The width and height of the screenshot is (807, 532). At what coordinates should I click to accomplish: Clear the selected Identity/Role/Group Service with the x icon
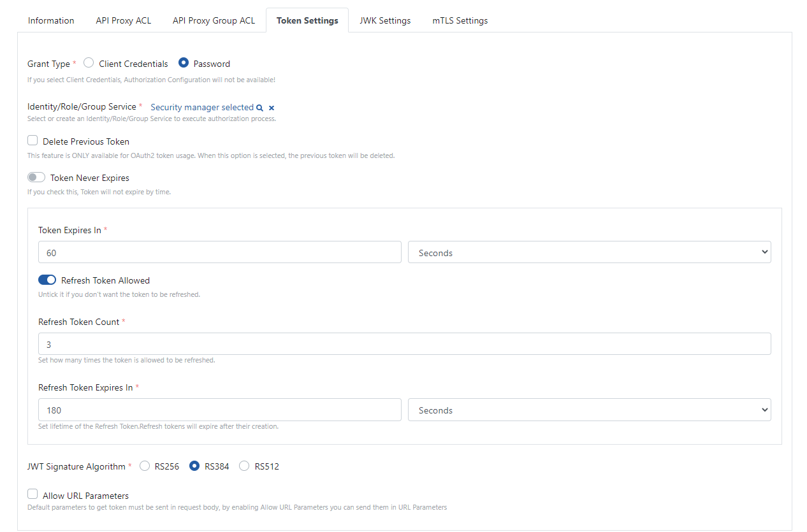pyautogui.click(x=272, y=108)
